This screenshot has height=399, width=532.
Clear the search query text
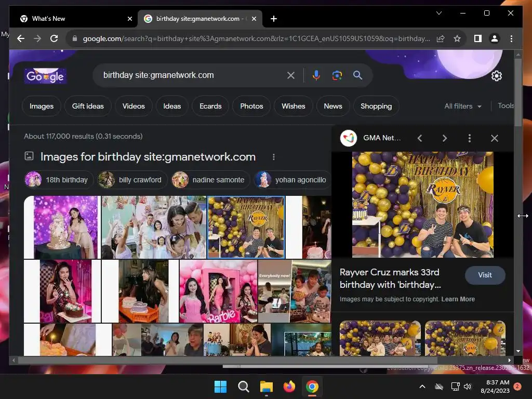tap(291, 75)
